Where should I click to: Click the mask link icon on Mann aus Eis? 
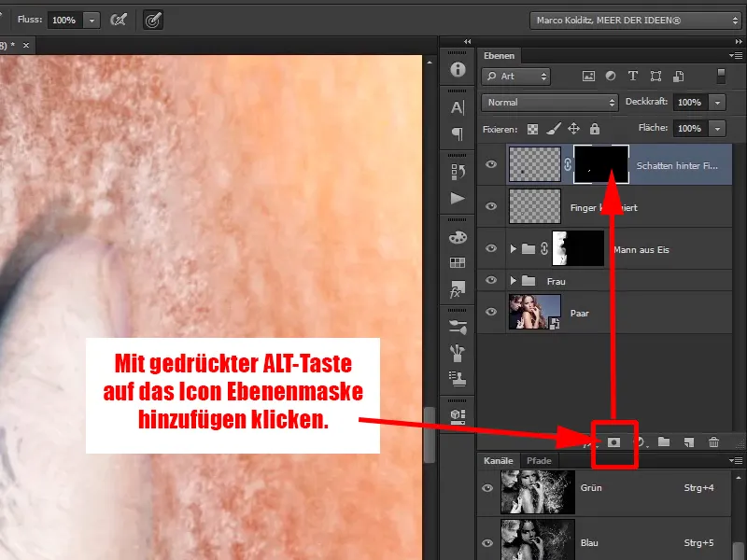point(544,248)
